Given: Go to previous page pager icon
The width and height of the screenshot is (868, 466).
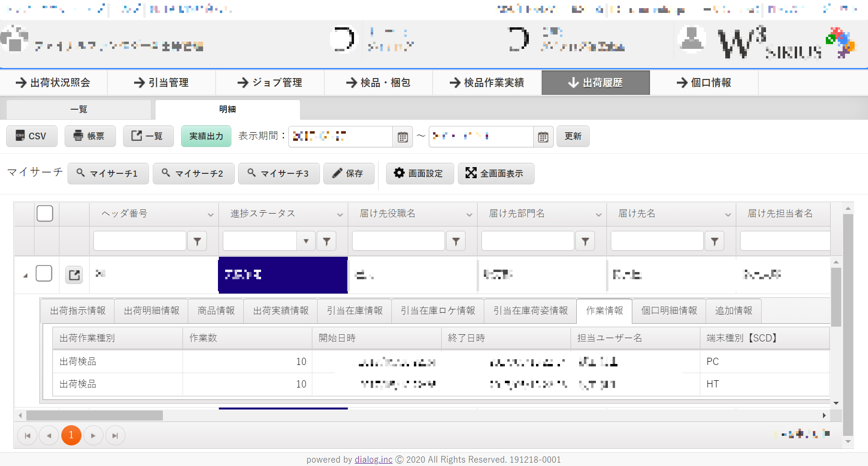Looking at the screenshot, I should [x=49, y=436].
